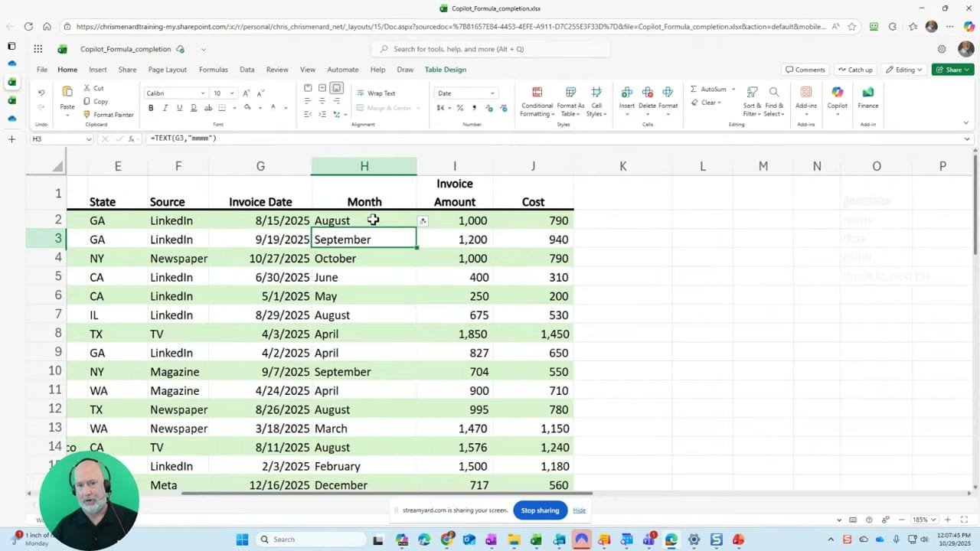
Task: Expand the fill color dropdown
Action: [x=260, y=107]
